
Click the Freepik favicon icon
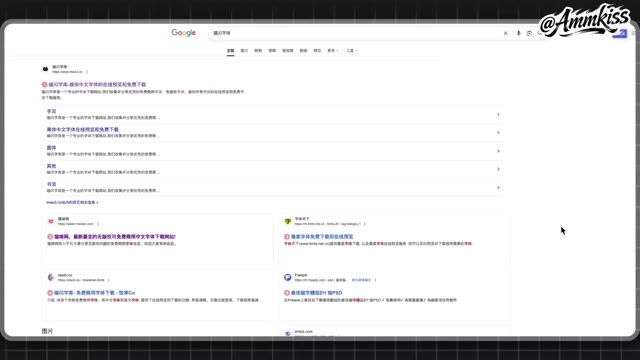pos(288,278)
